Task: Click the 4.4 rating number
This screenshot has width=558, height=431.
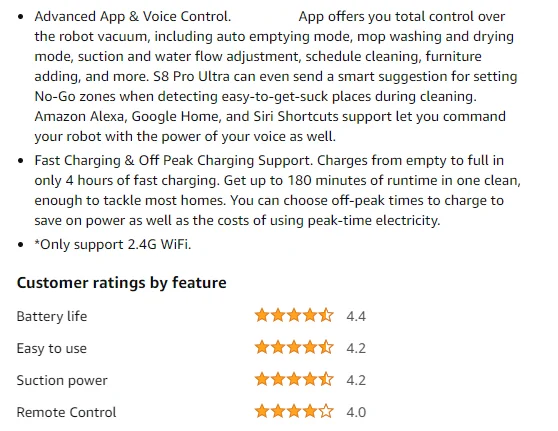Action: click(x=356, y=316)
